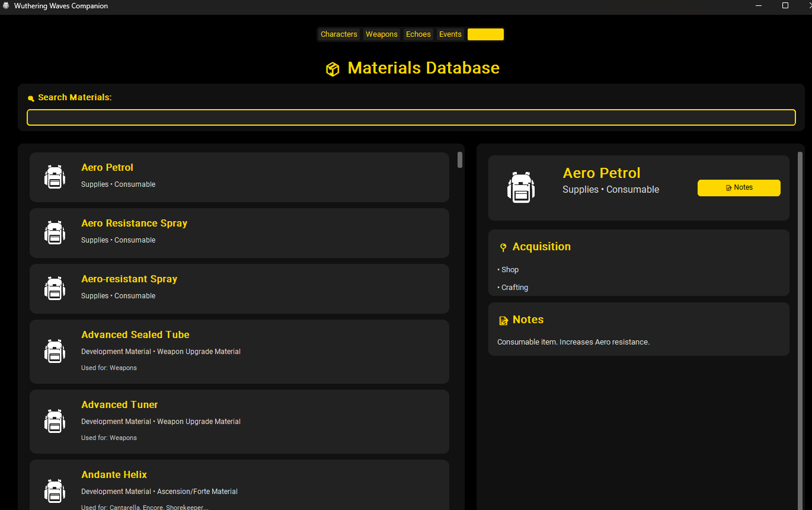The height and width of the screenshot is (510, 812).
Task: Switch to the Characters tab
Action: [339, 34]
